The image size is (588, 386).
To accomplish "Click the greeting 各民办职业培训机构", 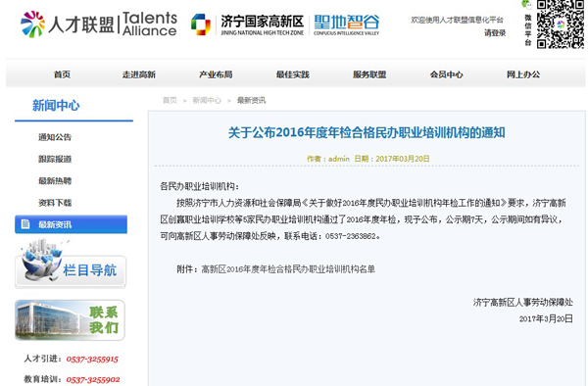I will coord(199,186).
